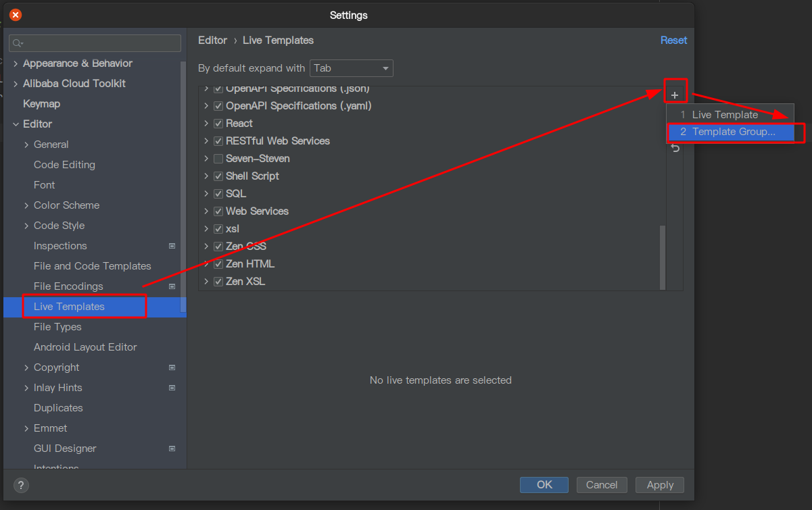Toggle the xsl group checkbox

[x=218, y=229]
